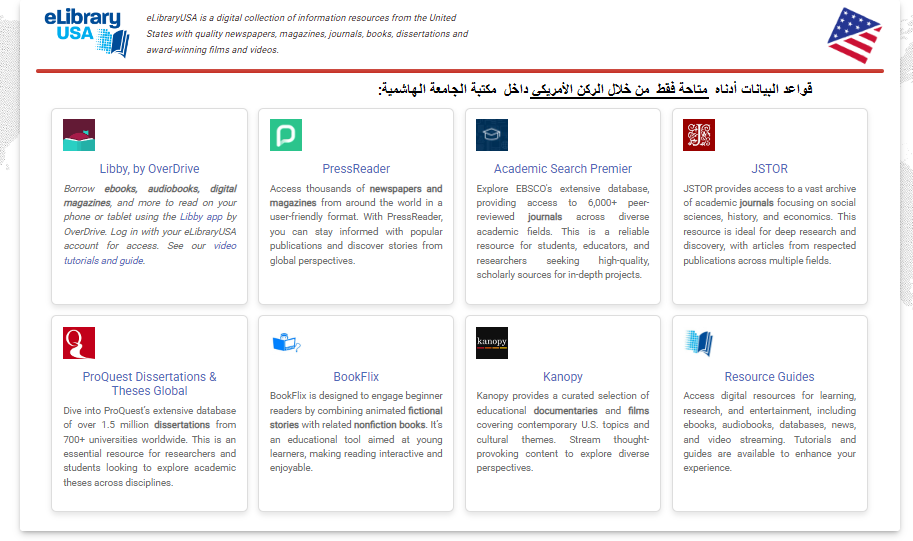Image resolution: width=913 pixels, height=541 pixels.
Task: Open the JSTOR title link
Action: click(769, 169)
